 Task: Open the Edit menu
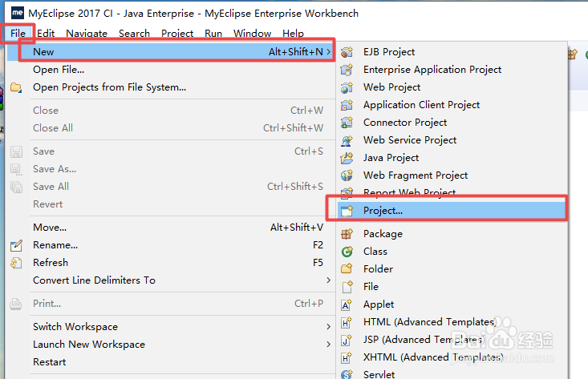click(46, 34)
